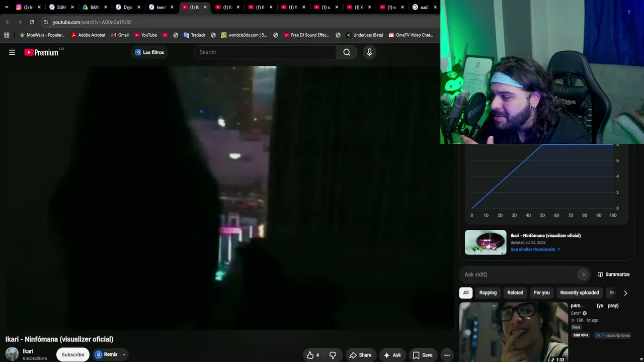This screenshot has height=362, width=644.
Task: Click the '34.7 k suscriptores' stat
Action: pos(612,335)
